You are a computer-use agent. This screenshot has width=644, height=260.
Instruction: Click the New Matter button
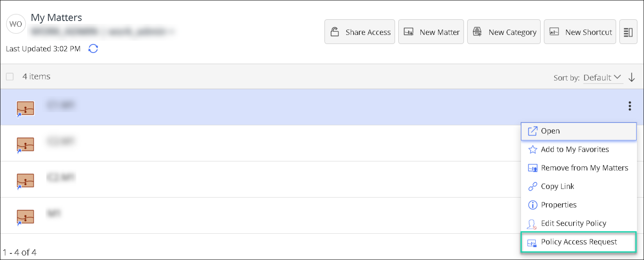(x=431, y=32)
